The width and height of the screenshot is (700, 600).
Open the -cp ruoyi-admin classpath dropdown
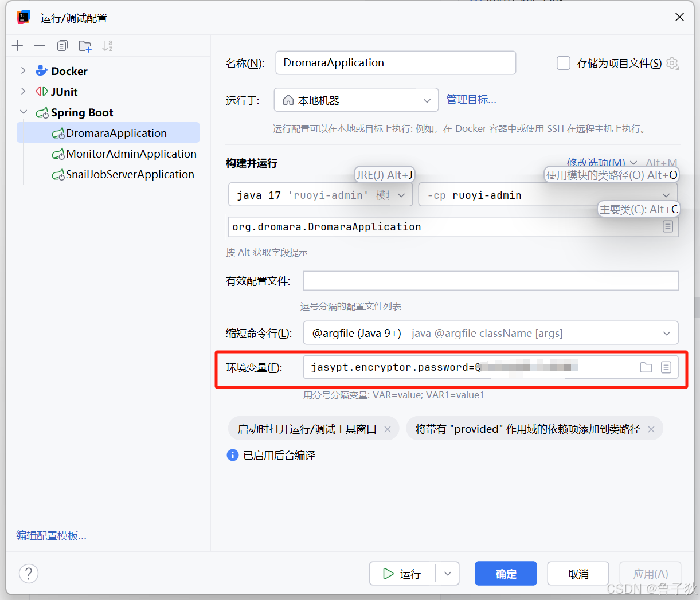pos(548,195)
